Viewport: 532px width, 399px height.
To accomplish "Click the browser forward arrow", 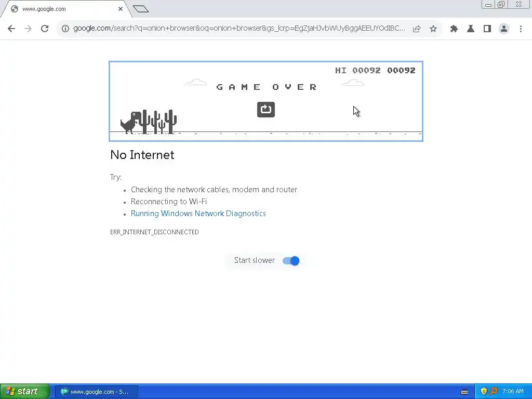I will pos(28,29).
